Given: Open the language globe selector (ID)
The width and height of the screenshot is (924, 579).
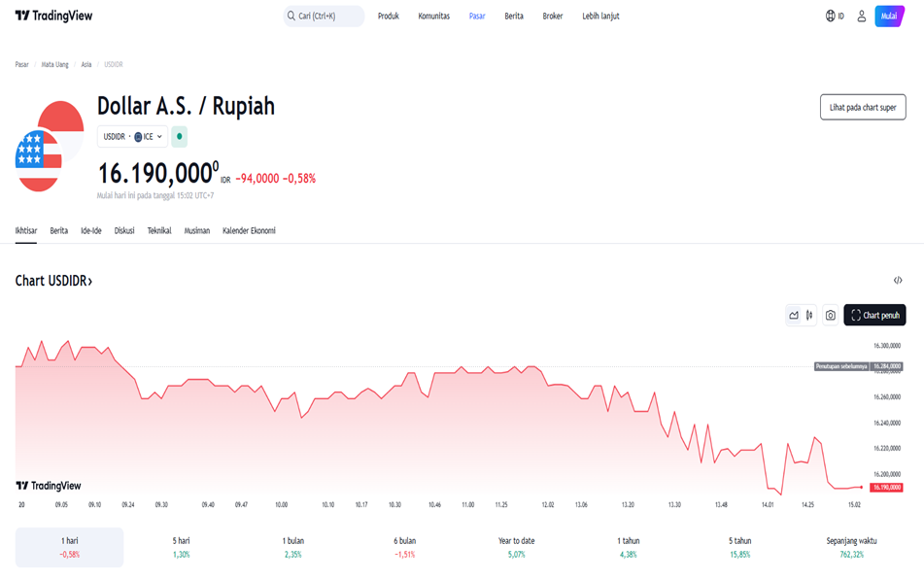Looking at the screenshot, I should (834, 16).
